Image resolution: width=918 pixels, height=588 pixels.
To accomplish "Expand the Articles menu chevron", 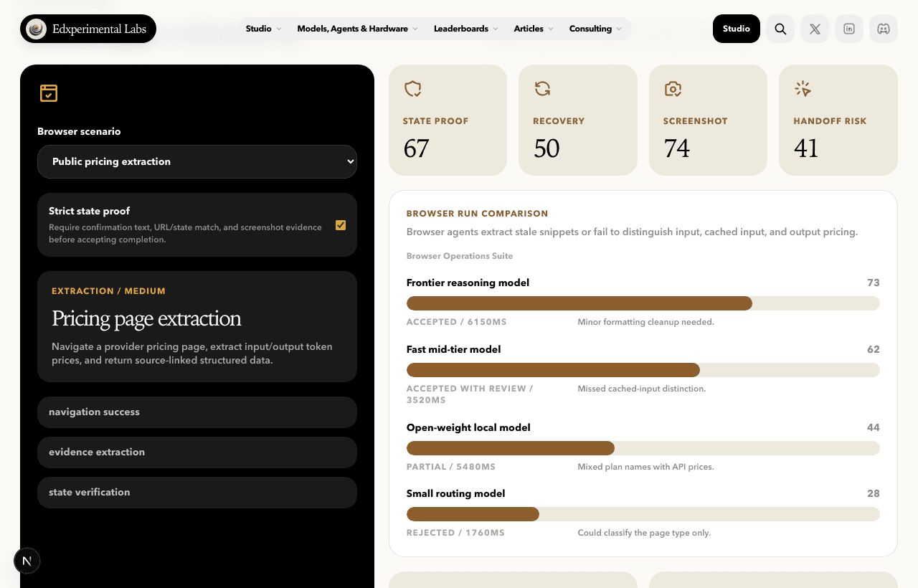I will point(551,29).
